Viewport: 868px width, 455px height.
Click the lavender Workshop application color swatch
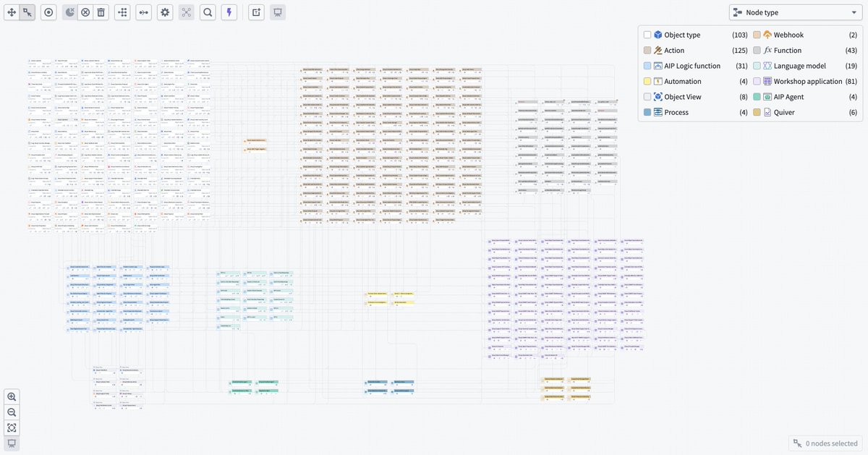[757, 81]
